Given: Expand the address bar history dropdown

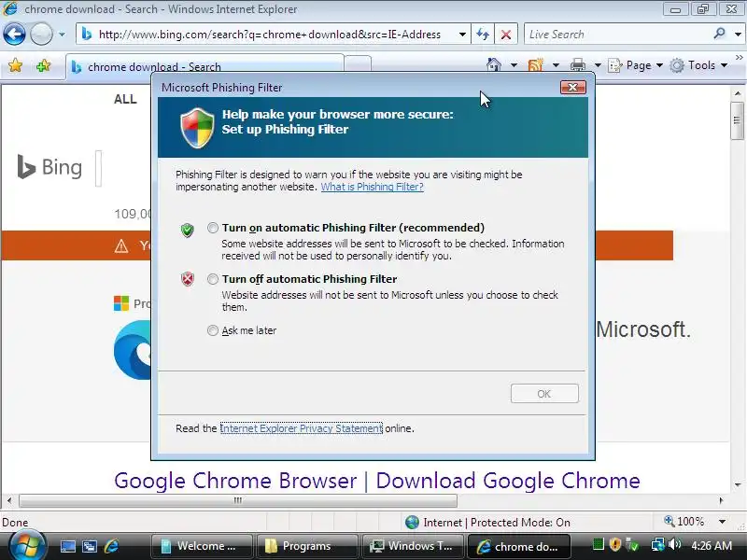Looking at the screenshot, I should 462,35.
